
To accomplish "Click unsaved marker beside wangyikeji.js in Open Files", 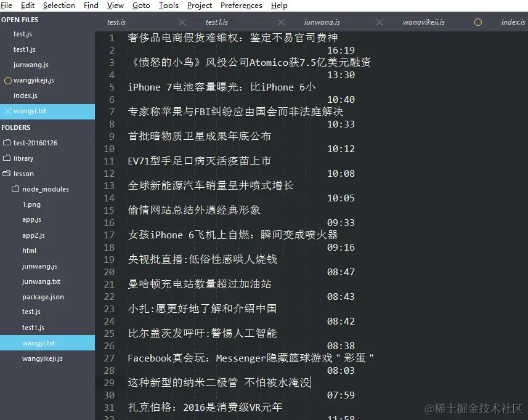I will tap(8, 81).
